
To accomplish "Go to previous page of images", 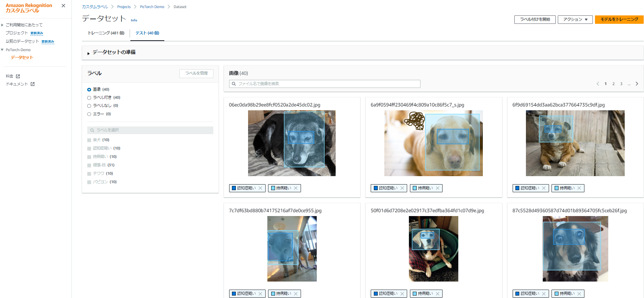I will pyautogui.click(x=598, y=84).
